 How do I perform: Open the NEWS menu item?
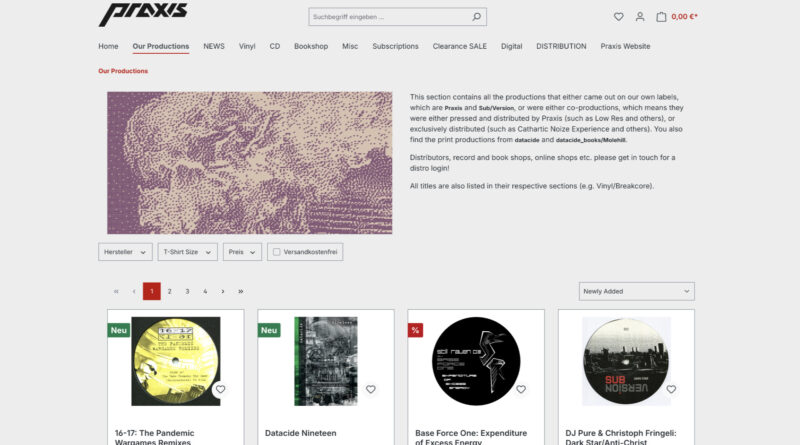pos(214,46)
